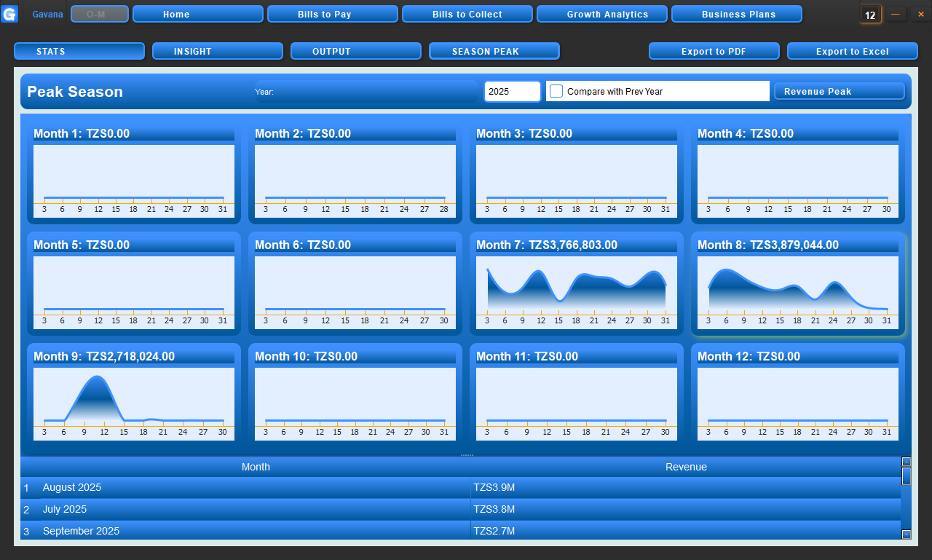Switch to the OUTPUT tab
932x560 pixels.
(x=356, y=51)
